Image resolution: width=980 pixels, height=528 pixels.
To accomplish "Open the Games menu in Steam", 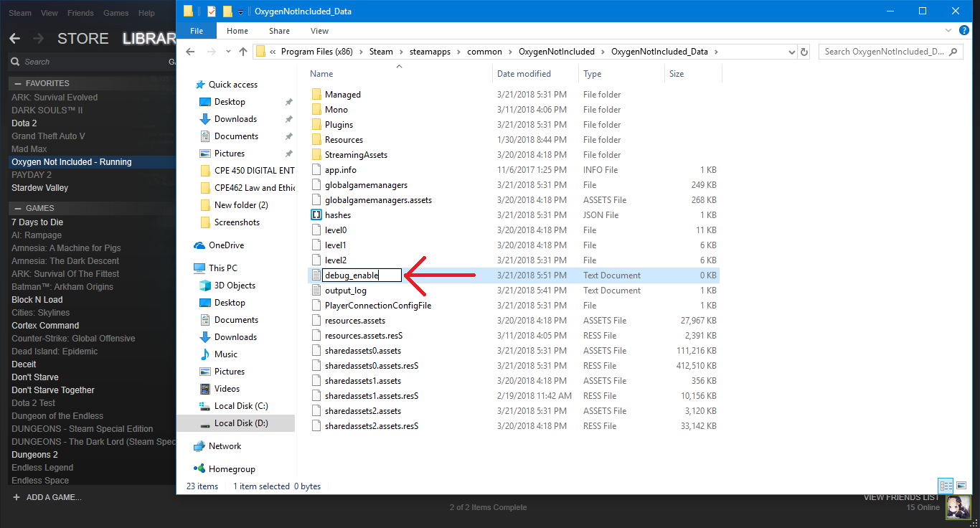I will click(116, 13).
